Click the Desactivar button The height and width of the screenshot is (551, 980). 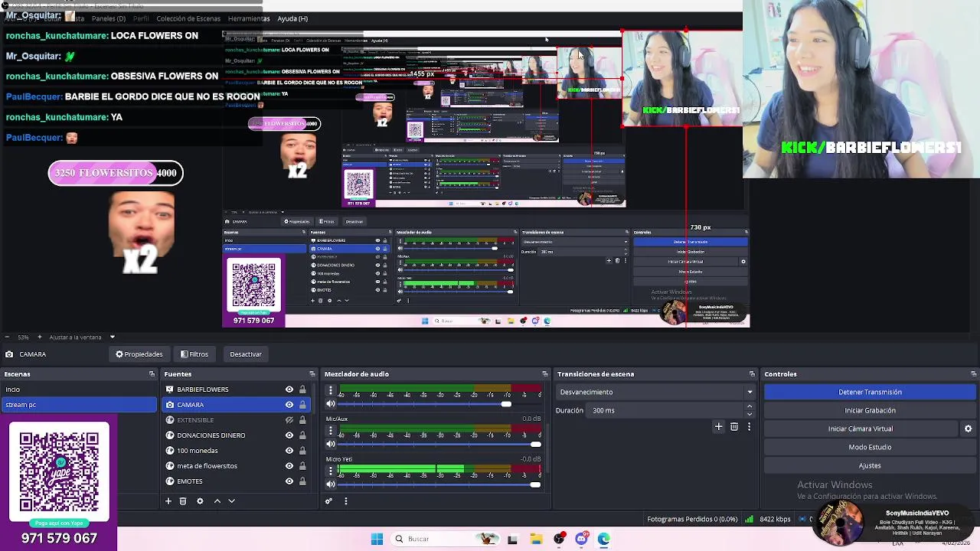pos(246,354)
